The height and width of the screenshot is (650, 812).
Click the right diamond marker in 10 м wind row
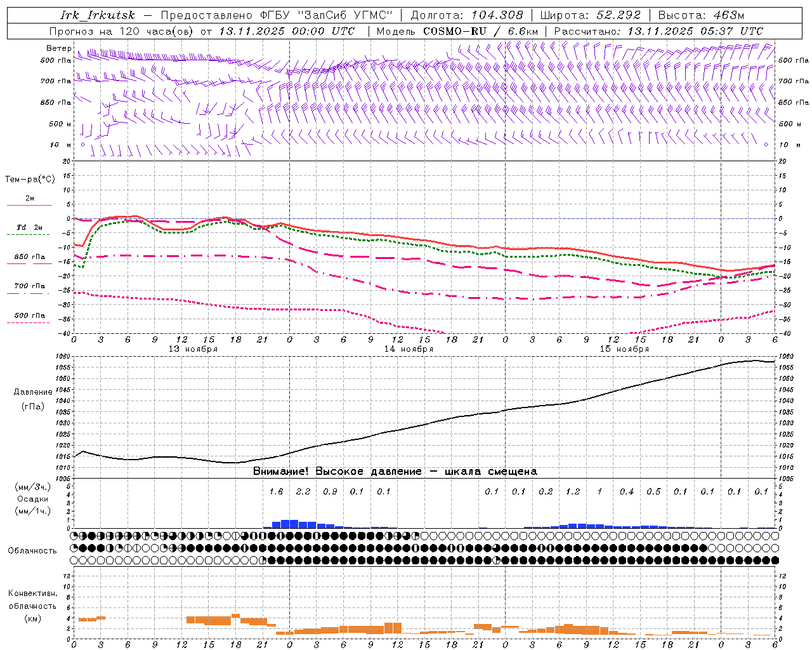[x=766, y=144]
